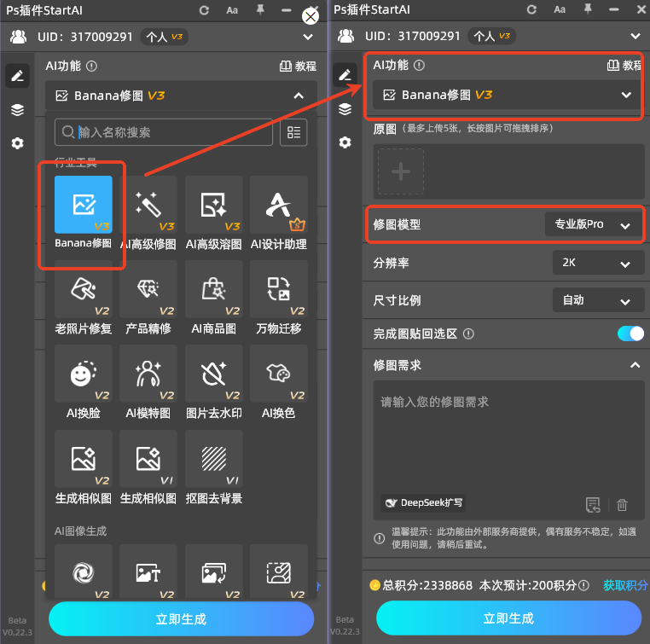The width and height of the screenshot is (650, 644).
Task: Click refresh icon in right panel title bar
Action: pyautogui.click(x=531, y=9)
